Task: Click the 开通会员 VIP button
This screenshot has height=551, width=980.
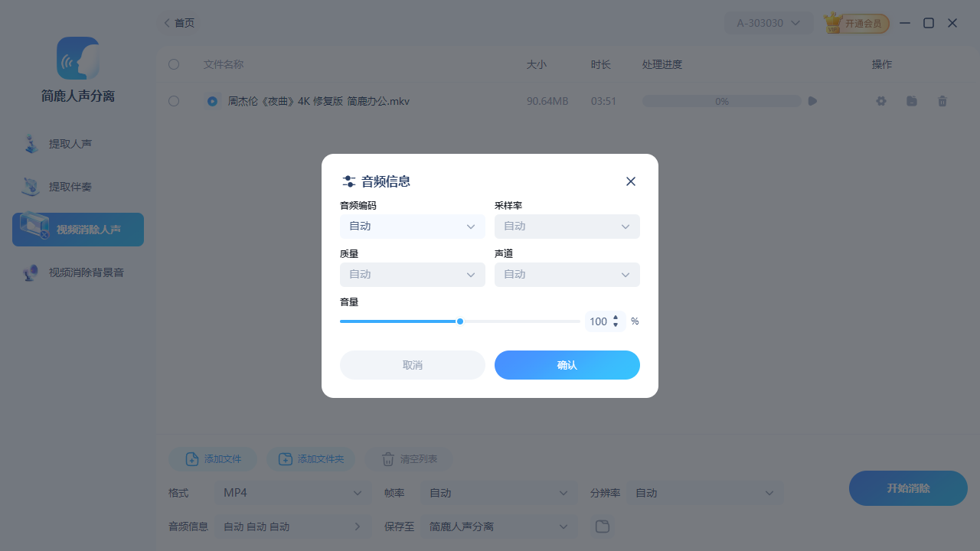Action: pos(857,23)
